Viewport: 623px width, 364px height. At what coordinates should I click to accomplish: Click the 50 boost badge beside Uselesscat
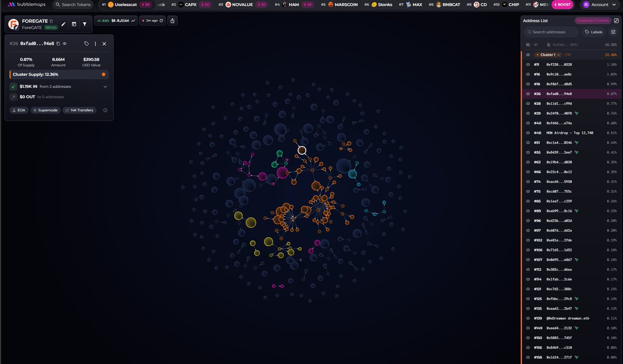(x=146, y=5)
